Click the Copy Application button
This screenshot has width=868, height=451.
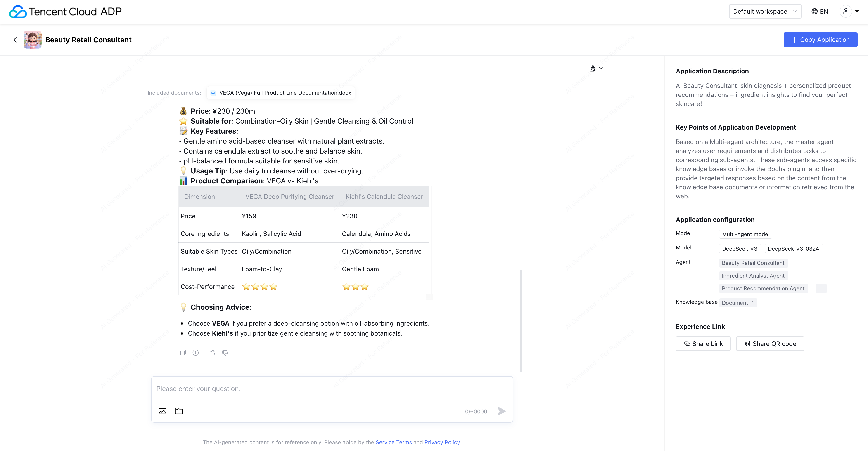(x=820, y=40)
